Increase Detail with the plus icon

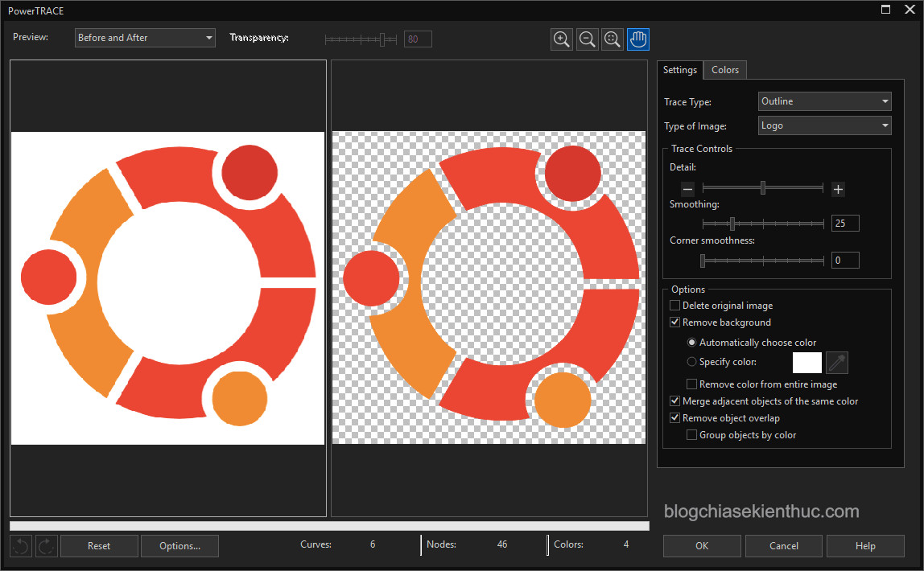coord(838,189)
